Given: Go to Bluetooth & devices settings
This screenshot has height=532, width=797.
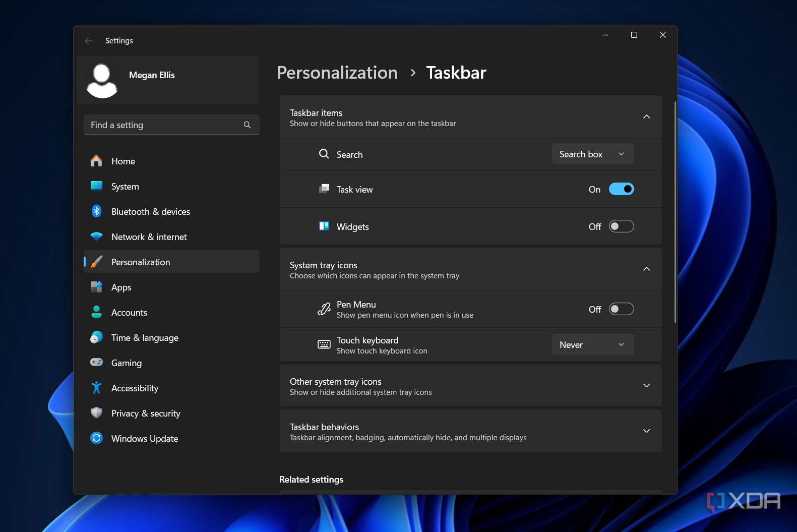Looking at the screenshot, I should tap(171, 211).
